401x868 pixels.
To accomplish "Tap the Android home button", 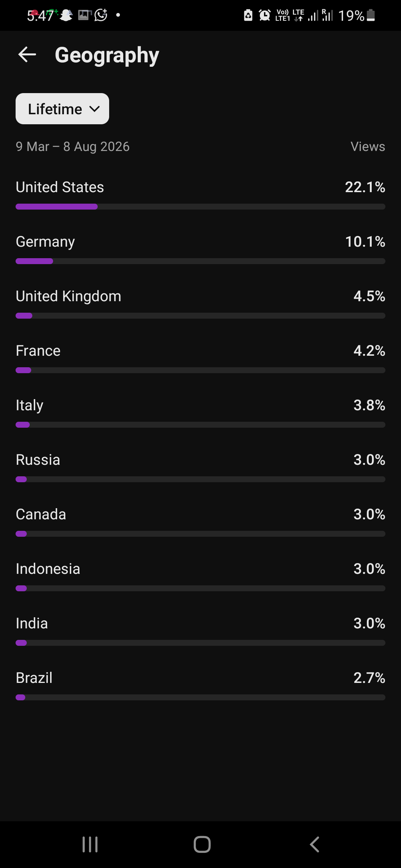I will [202, 845].
